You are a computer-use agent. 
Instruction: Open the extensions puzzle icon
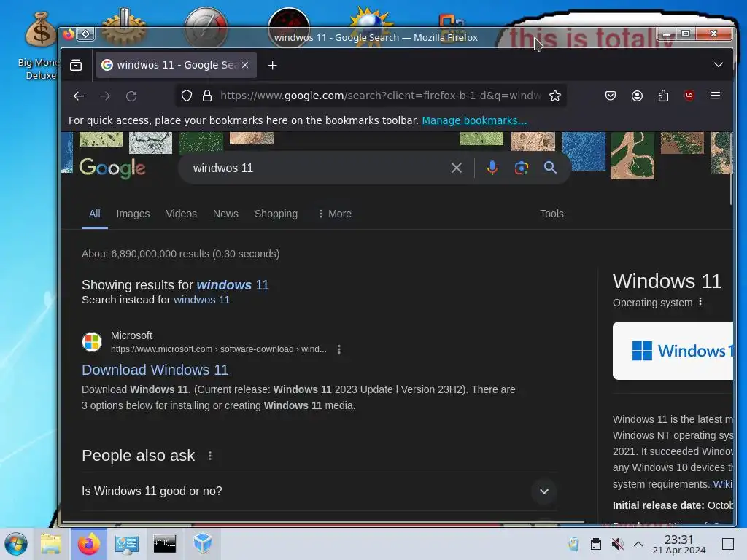coord(663,96)
